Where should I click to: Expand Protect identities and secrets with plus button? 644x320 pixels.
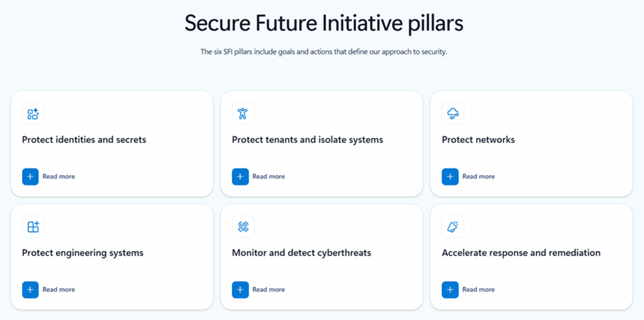click(30, 176)
